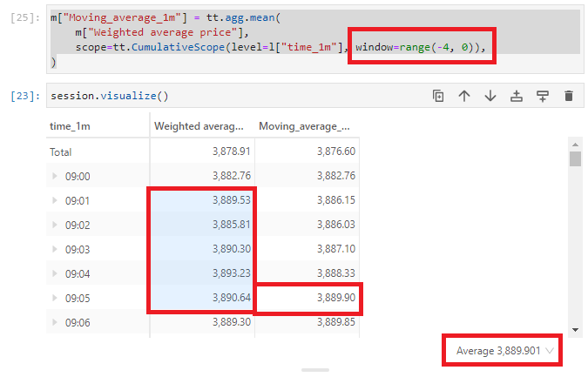The width and height of the screenshot is (588, 377).
Task: Select cell value 3,890.30
Action: click(x=232, y=249)
